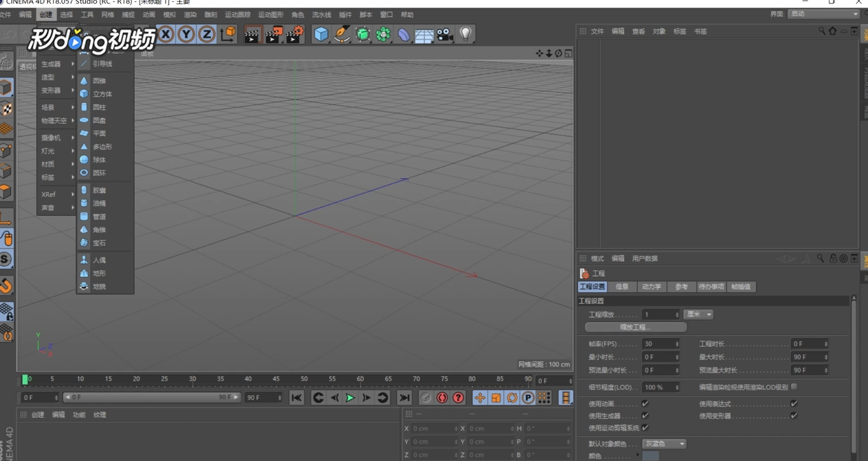Click the camera object icon
868x461 pixels.
[x=445, y=34]
